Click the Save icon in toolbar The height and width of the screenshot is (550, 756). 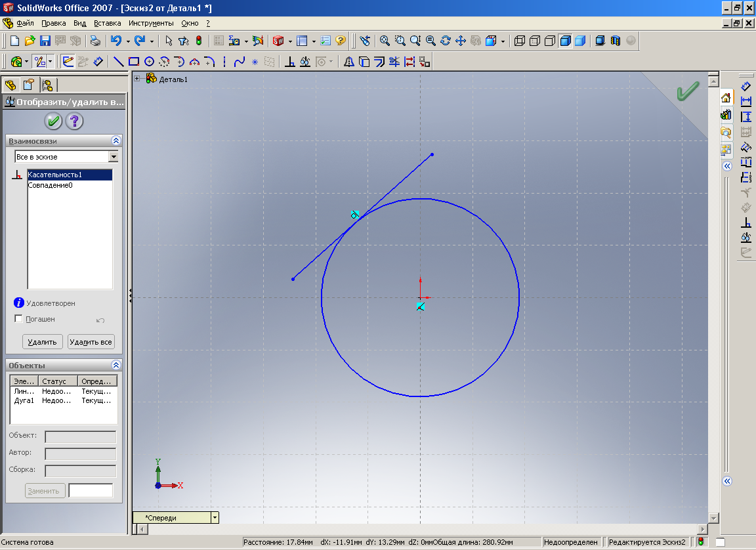(45, 41)
